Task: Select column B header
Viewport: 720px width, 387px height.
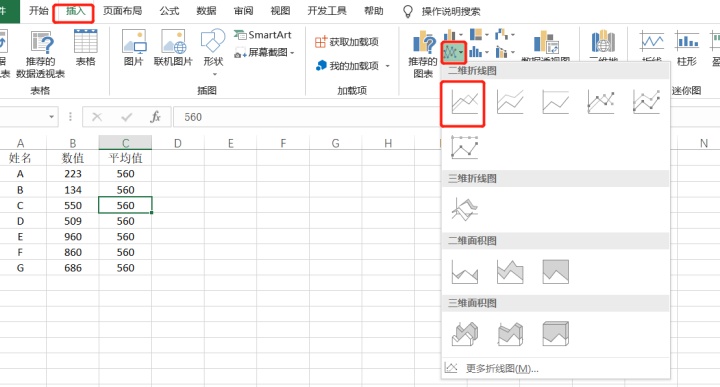Action: coord(73,143)
